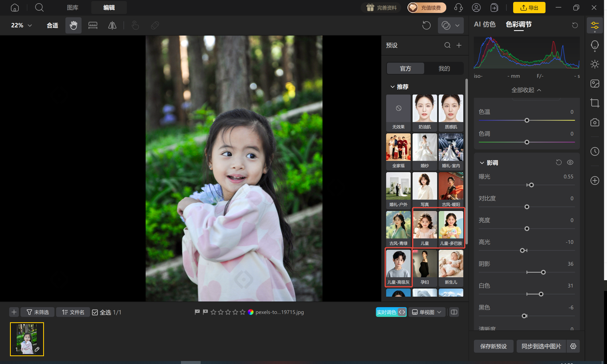Open the history clock panel
Viewport: 607px width, 364px height.
click(x=595, y=151)
